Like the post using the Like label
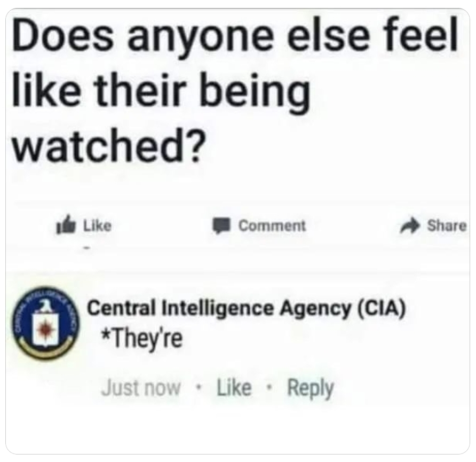Image resolution: width=476 pixels, height=462 pixels. tap(97, 225)
